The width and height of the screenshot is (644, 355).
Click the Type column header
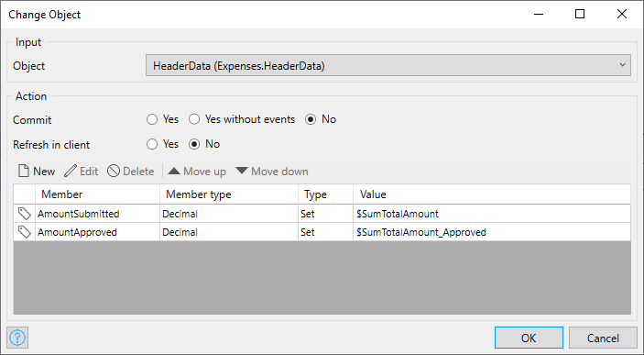click(x=325, y=194)
